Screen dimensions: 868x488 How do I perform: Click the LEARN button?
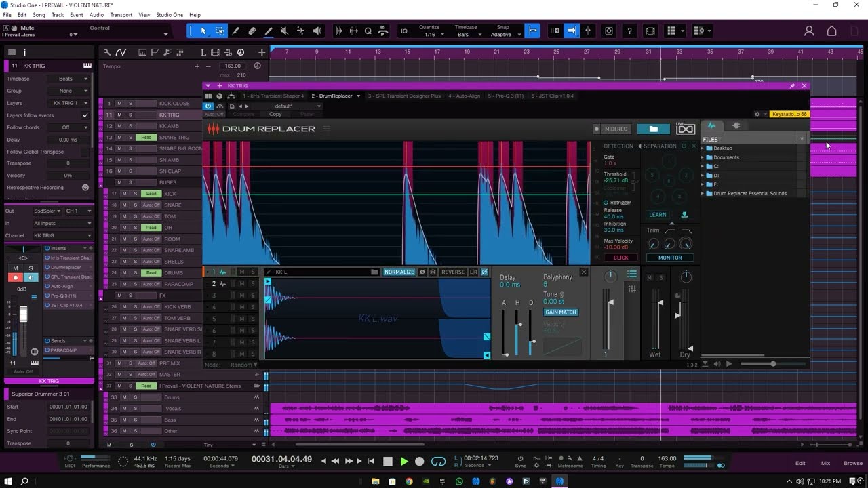(x=658, y=215)
